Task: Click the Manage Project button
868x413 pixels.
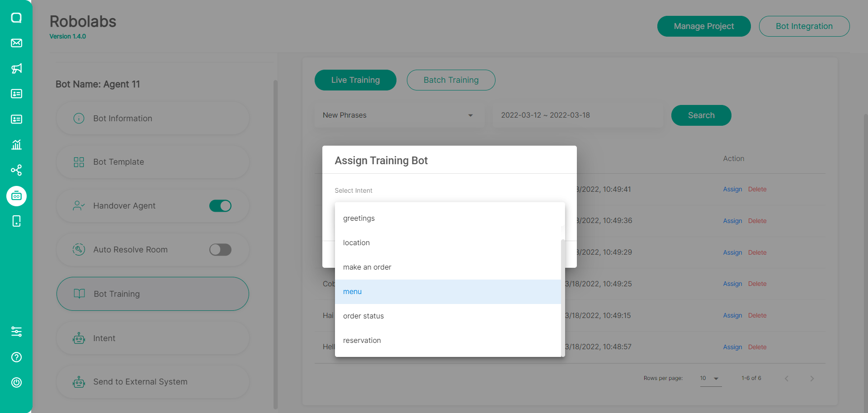Action: pyautogui.click(x=703, y=26)
